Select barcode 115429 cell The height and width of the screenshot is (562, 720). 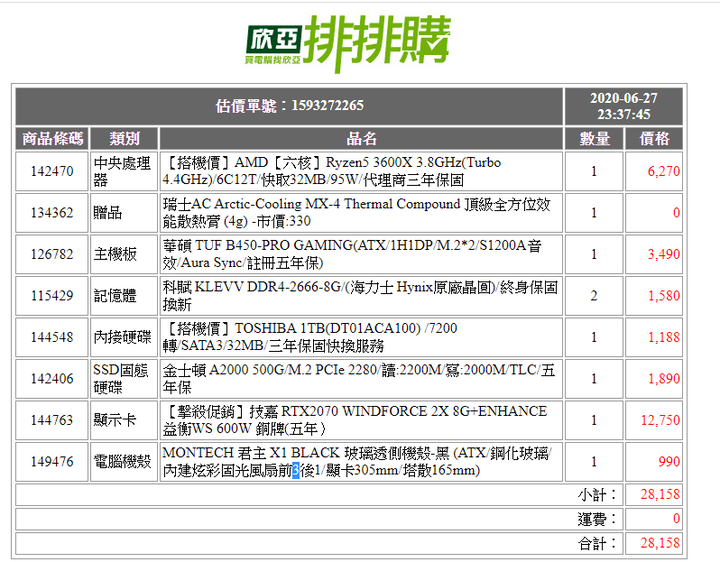(x=52, y=295)
